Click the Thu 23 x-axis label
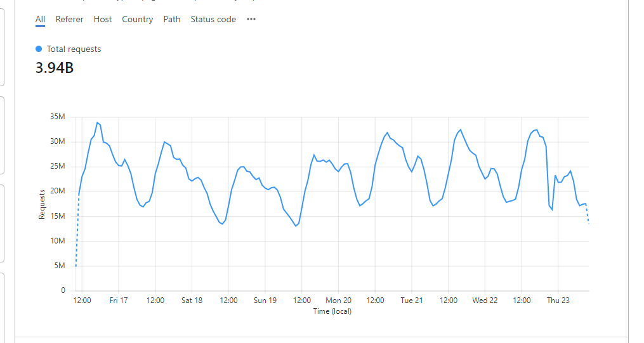 (x=558, y=301)
